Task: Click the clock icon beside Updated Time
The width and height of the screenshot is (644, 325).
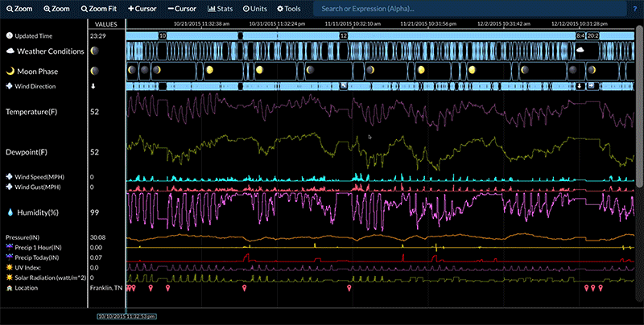Action: coord(10,36)
